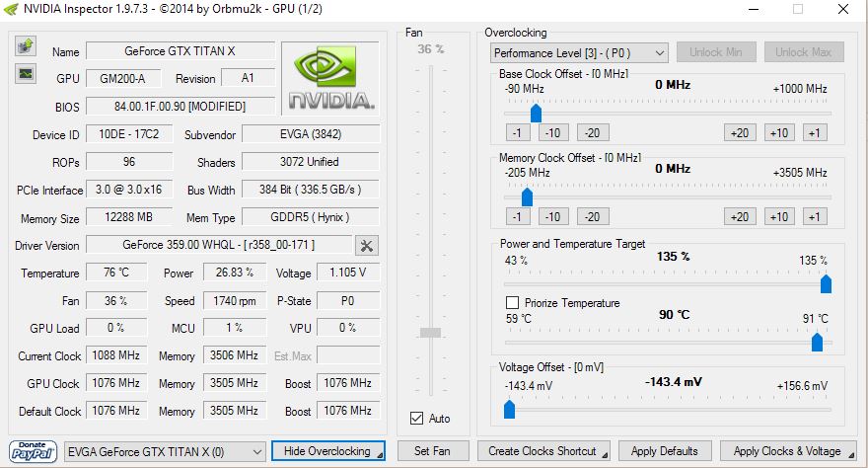The image size is (868, 468).
Task: Click the Power value 26.83 %
Action: [x=235, y=273]
